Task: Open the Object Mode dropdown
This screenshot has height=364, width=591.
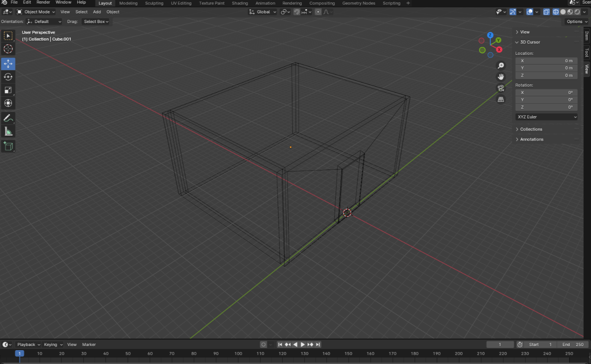Action: tap(36, 12)
